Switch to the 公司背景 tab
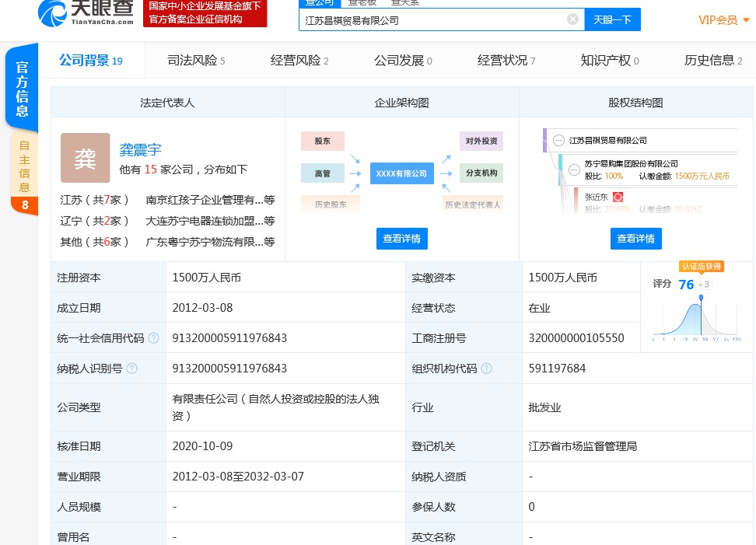 point(91,60)
